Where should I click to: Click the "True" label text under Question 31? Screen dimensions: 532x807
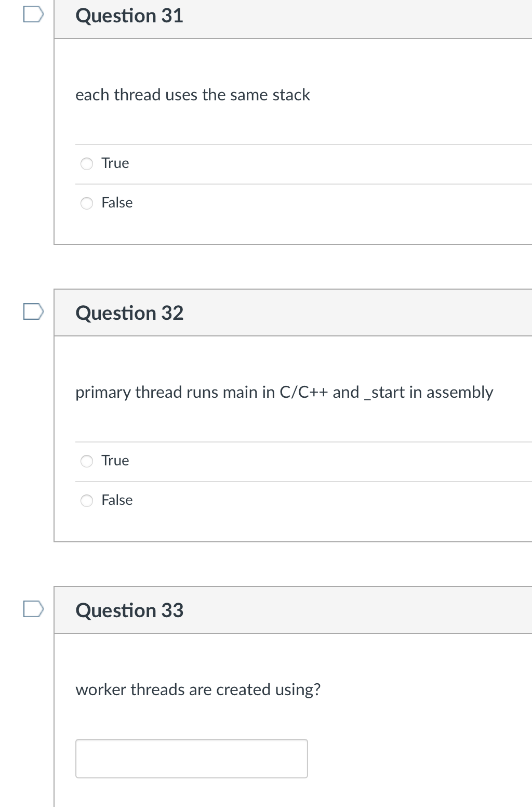[115, 163]
